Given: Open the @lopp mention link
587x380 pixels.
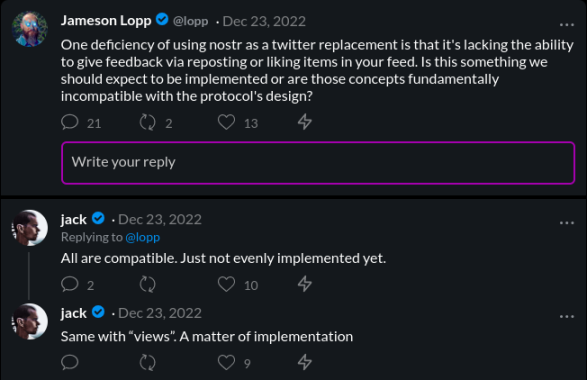Looking at the screenshot, I should pos(143,237).
